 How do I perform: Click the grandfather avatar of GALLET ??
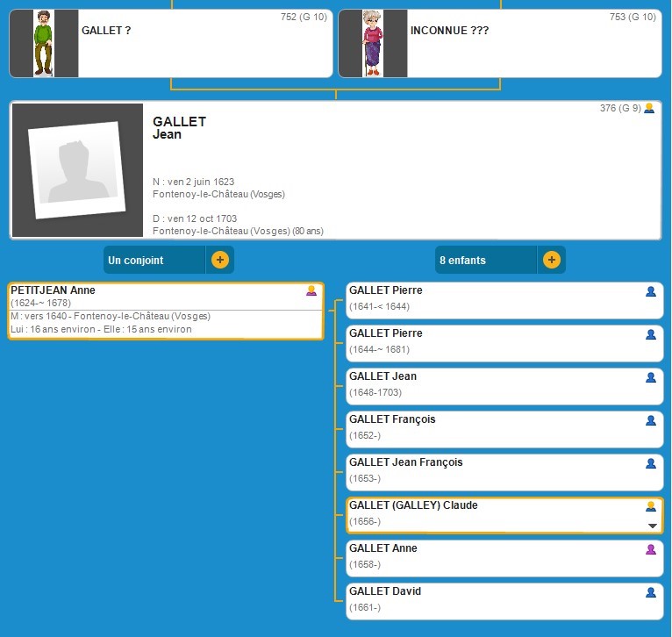[x=44, y=44]
